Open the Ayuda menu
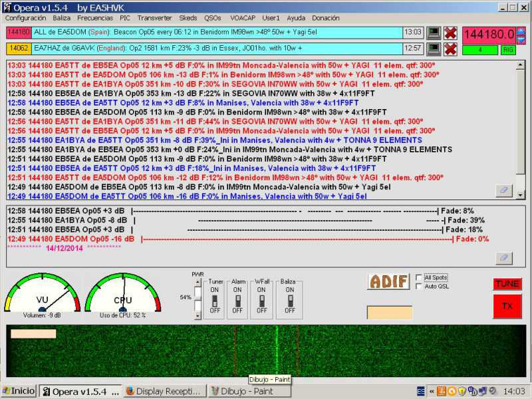532x399 pixels. pos(296,18)
